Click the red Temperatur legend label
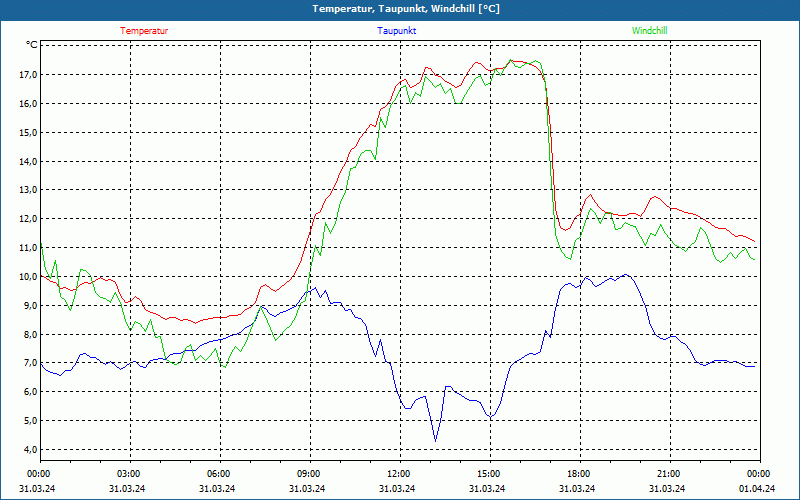 (x=144, y=31)
